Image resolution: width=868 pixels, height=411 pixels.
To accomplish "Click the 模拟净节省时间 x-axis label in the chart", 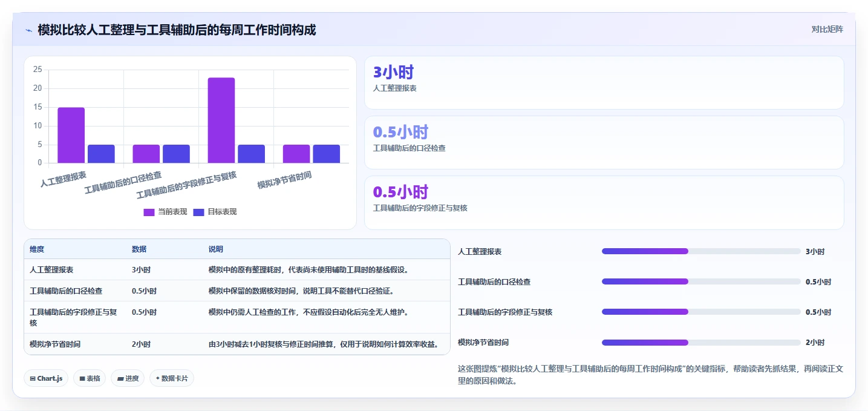I will pos(284,180).
